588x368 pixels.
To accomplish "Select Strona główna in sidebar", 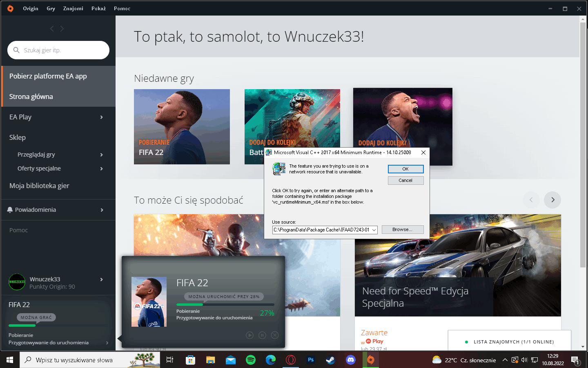I will tap(58, 96).
